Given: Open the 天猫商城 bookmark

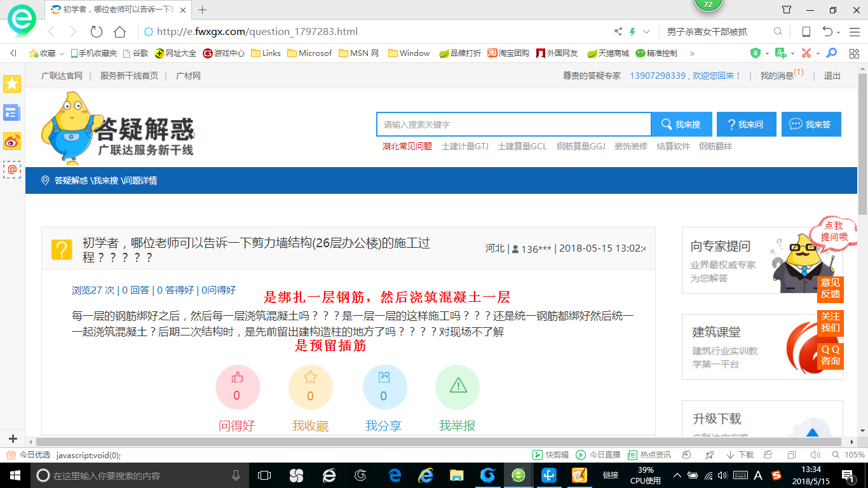Looking at the screenshot, I should [x=608, y=53].
